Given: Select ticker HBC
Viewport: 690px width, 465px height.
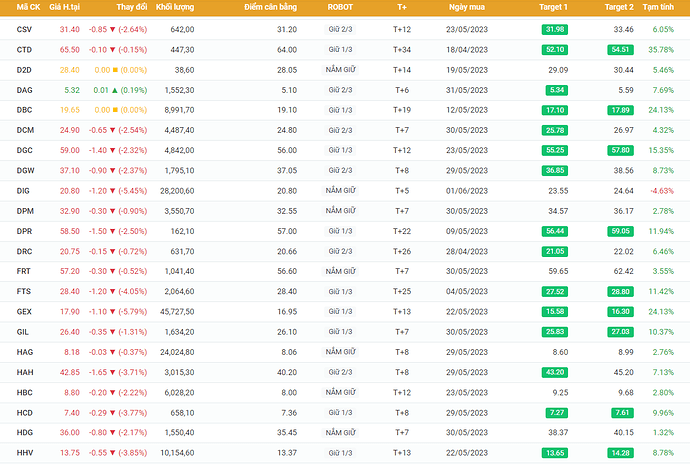Looking at the screenshot, I should click(x=25, y=393).
